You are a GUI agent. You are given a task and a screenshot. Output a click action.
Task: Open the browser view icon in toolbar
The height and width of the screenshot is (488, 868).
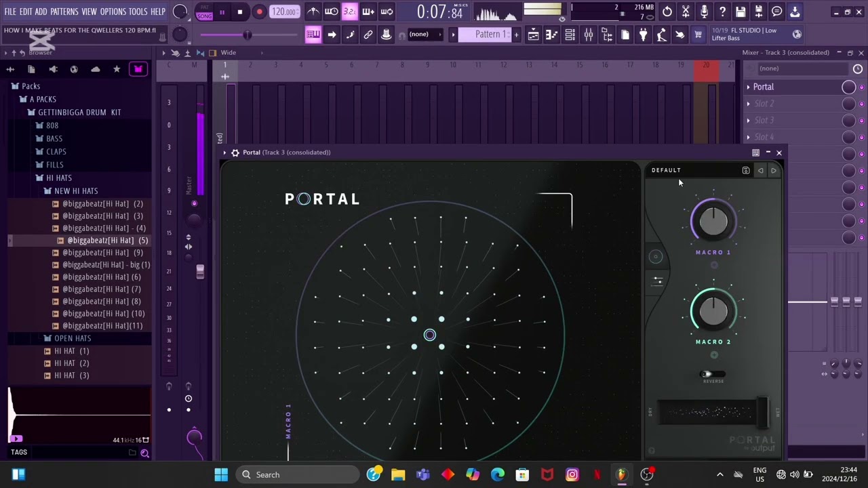(607, 35)
